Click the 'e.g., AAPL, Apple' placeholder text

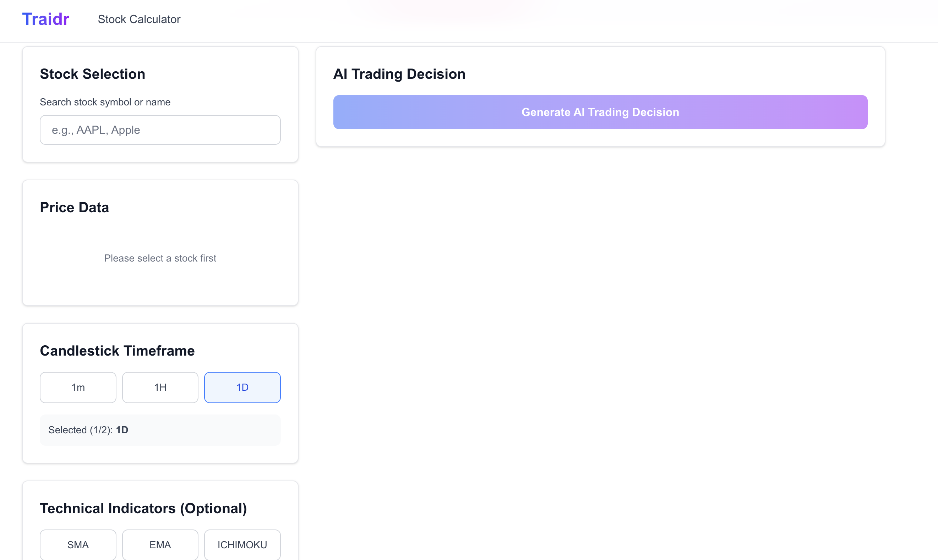point(96,130)
